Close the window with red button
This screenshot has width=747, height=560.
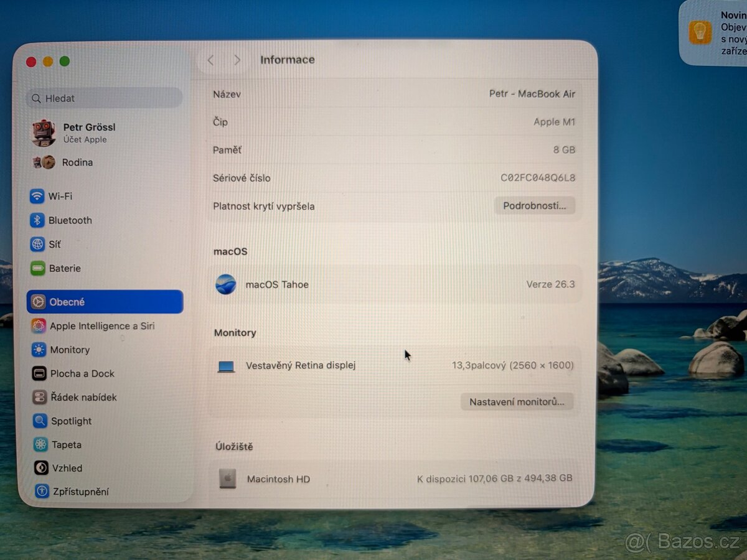pyautogui.click(x=31, y=62)
